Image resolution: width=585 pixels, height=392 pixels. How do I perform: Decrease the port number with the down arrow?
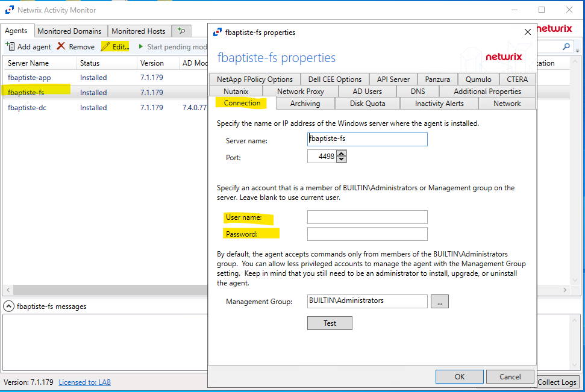tap(342, 160)
